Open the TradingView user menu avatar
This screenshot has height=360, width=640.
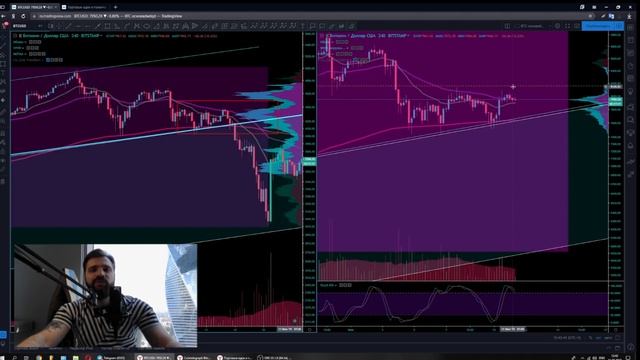pyautogui.click(x=5, y=26)
